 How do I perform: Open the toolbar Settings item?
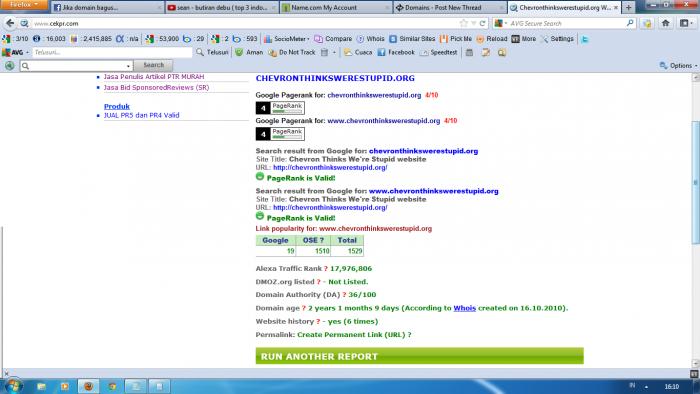(557, 39)
